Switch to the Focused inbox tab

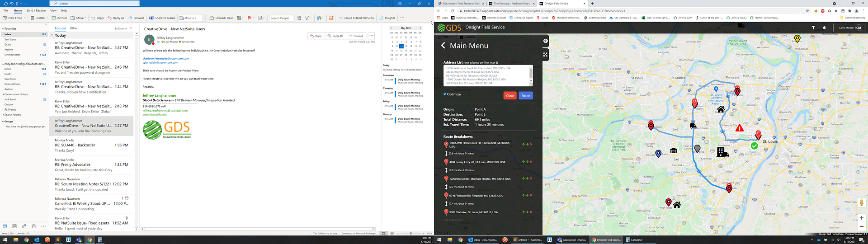pos(60,28)
